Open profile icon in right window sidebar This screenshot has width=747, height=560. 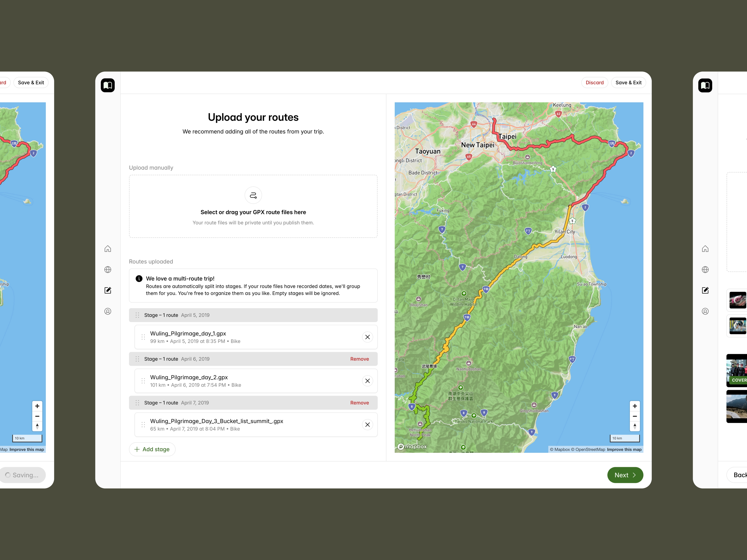705,311
